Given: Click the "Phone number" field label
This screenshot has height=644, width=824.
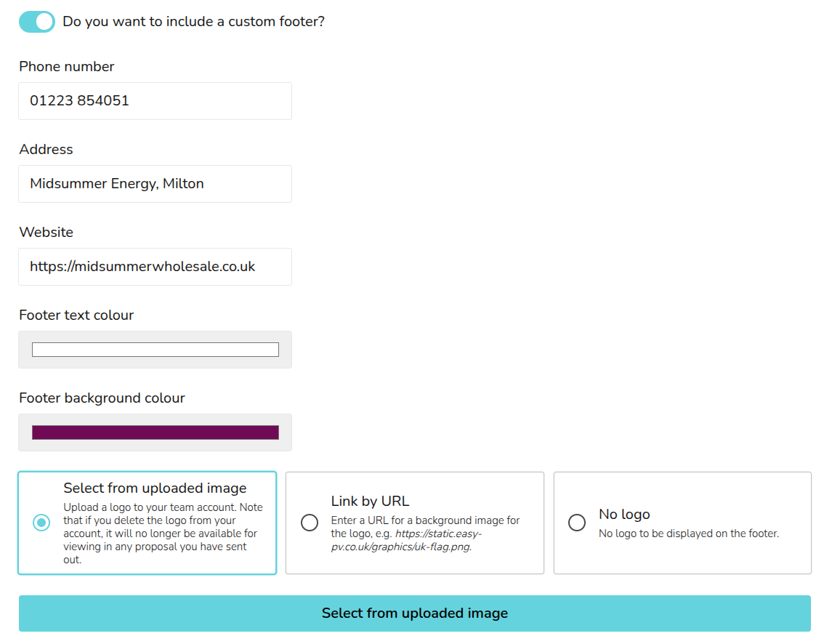Looking at the screenshot, I should point(67,67).
